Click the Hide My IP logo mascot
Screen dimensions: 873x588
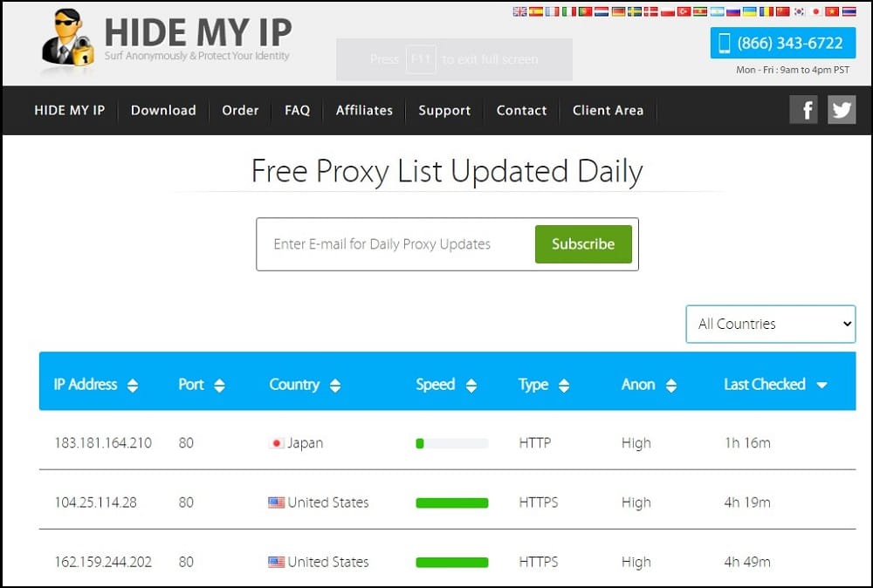pyautogui.click(x=67, y=38)
